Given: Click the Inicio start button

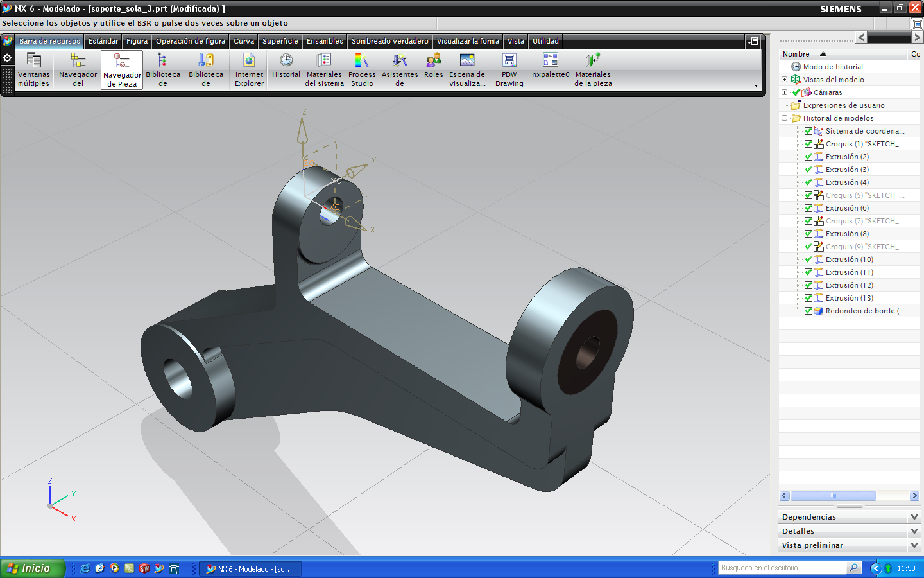Looking at the screenshot, I should (x=33, y=568).
